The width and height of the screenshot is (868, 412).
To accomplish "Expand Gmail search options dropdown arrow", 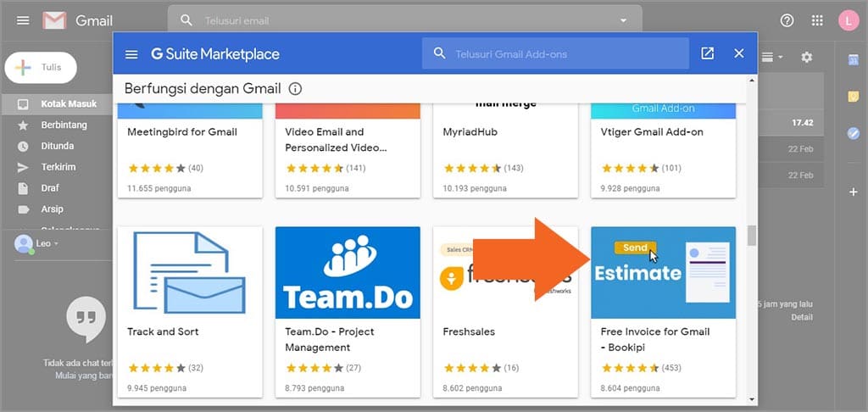I will pos(623,20).
